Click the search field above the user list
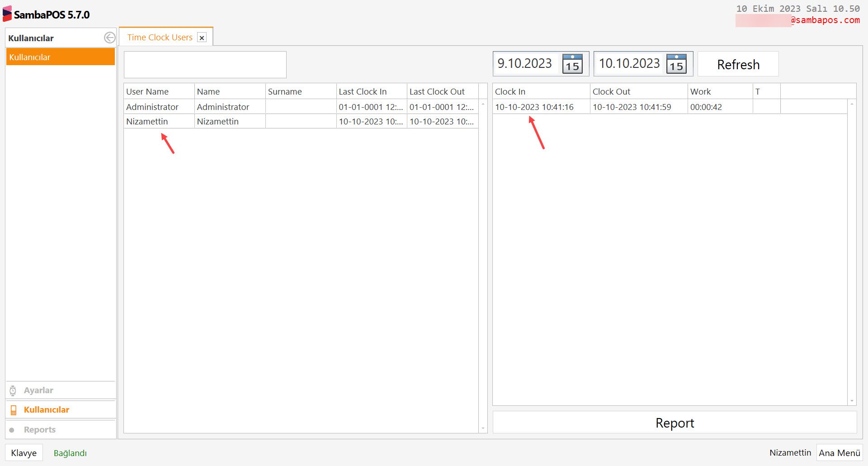Viewport: 868px width, 466px height. point(205,64)
